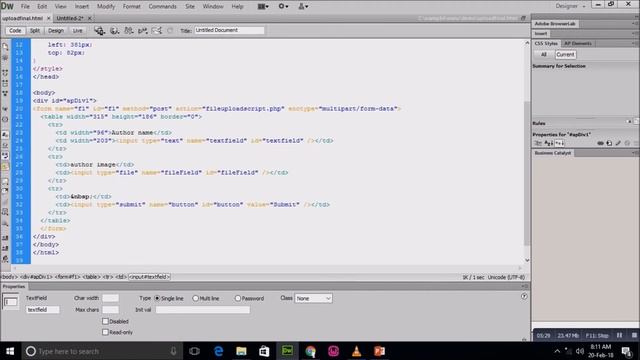
Task: Select the form#f1 tag in tag selector
Action: coord(67,277)
